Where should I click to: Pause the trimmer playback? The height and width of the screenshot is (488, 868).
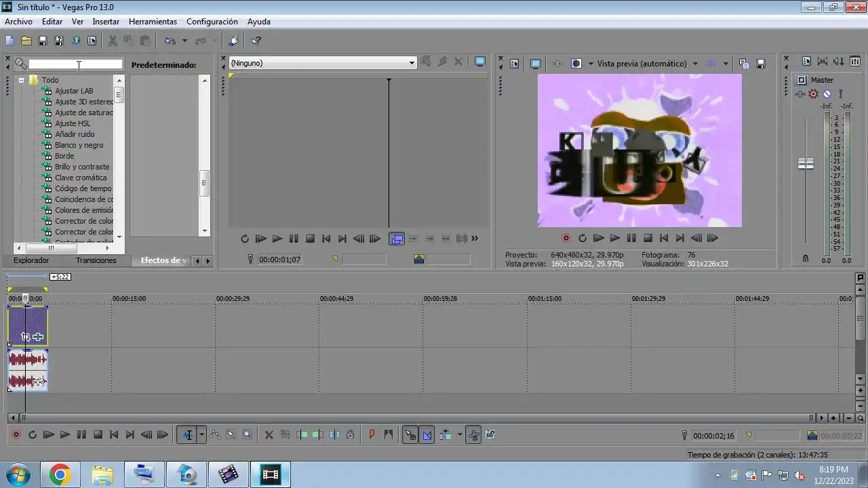[x=294, y=239]
